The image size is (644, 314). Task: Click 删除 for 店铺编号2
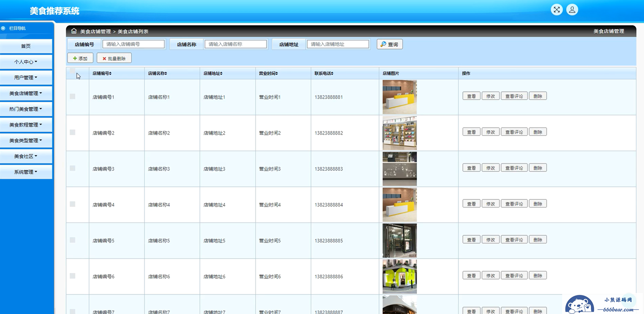tap(538, 132)
